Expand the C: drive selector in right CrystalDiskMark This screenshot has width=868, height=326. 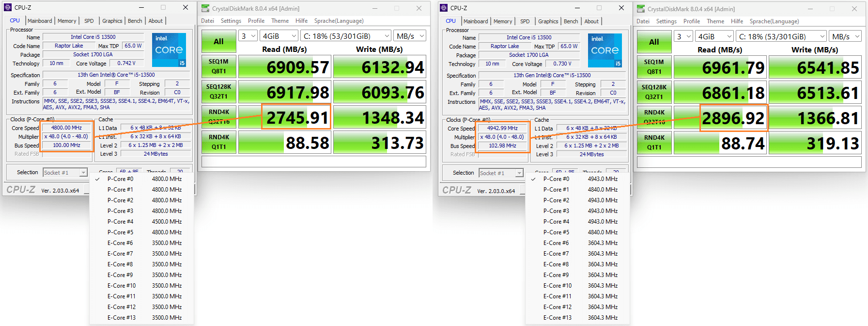pyautogui.click(x=781, y=36)
